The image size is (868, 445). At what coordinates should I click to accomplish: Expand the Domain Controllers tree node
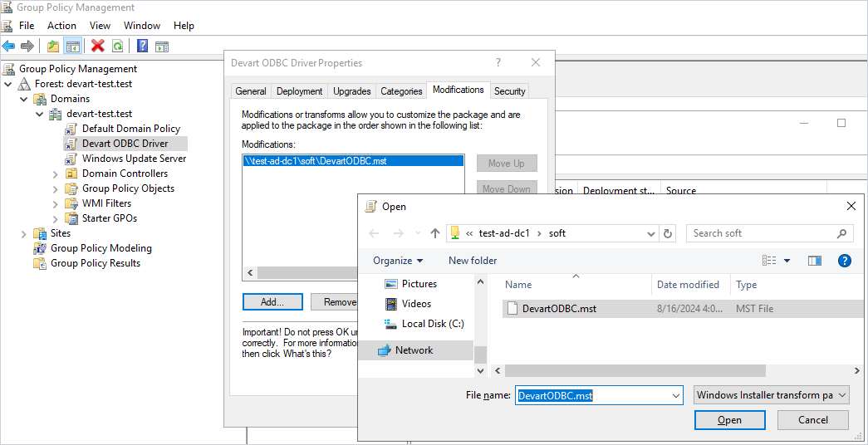[56, 174]
